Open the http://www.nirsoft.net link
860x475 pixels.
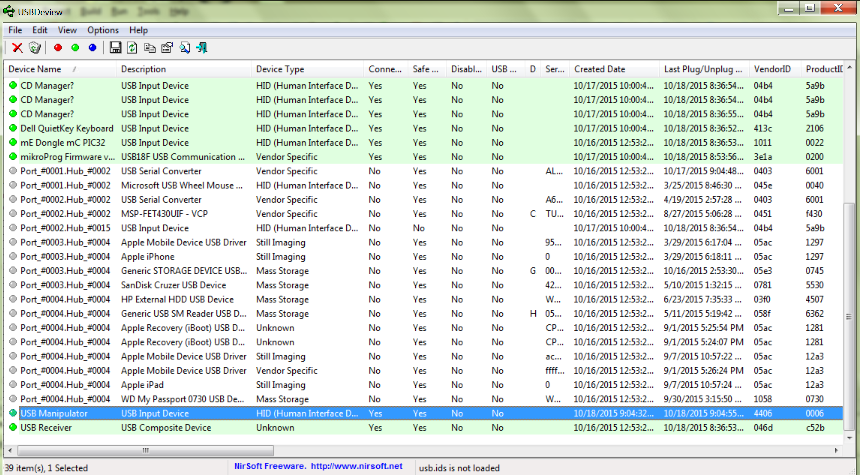tap(357, 466)
